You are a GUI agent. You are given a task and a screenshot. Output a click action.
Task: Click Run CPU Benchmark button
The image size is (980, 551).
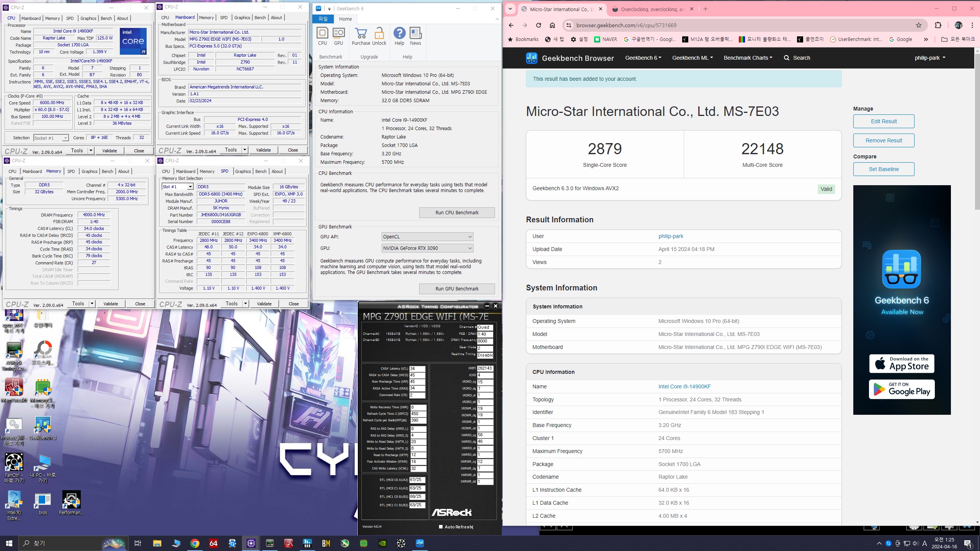tap(457, 213)
